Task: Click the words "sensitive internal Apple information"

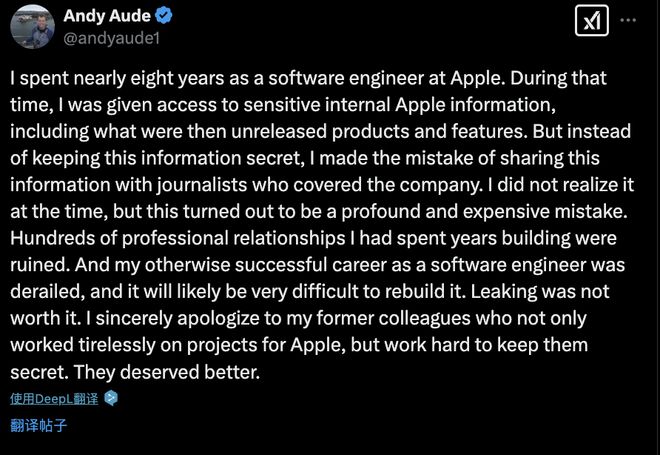Action: pyautogui.click(x=399, y=105)
